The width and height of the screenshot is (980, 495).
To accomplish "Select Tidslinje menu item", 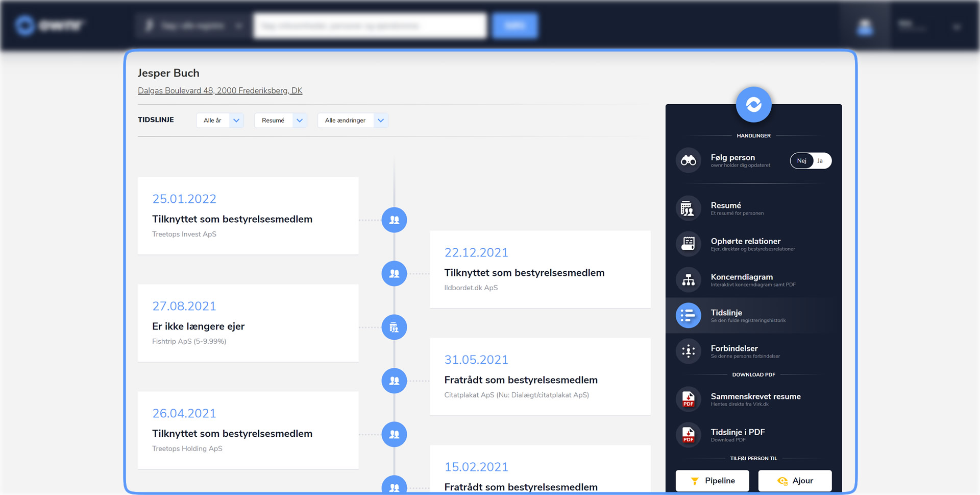I will tap(753, 316).
